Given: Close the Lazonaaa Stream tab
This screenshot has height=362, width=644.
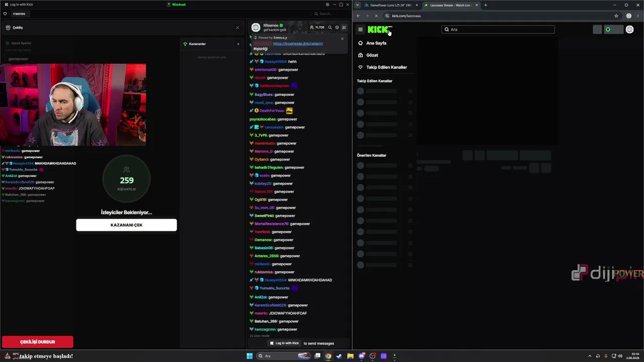Looking at the screenshot, I should (x=476, y=5).
